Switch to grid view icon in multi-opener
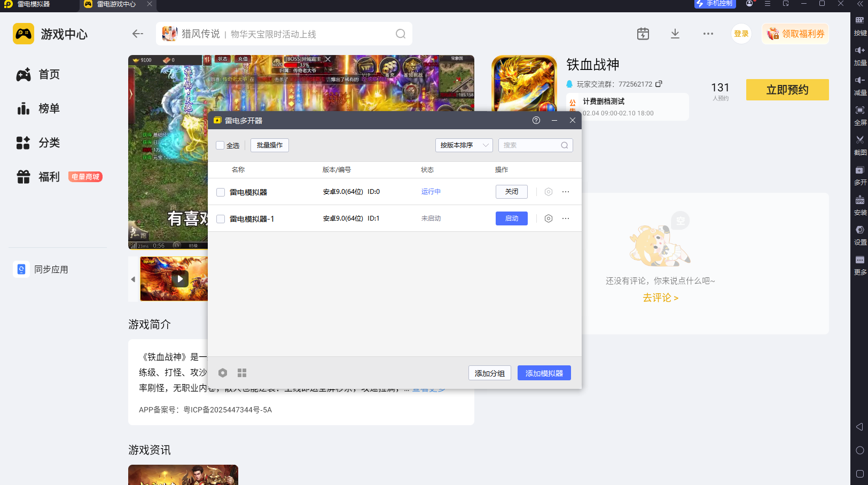 tap(242, 373)
